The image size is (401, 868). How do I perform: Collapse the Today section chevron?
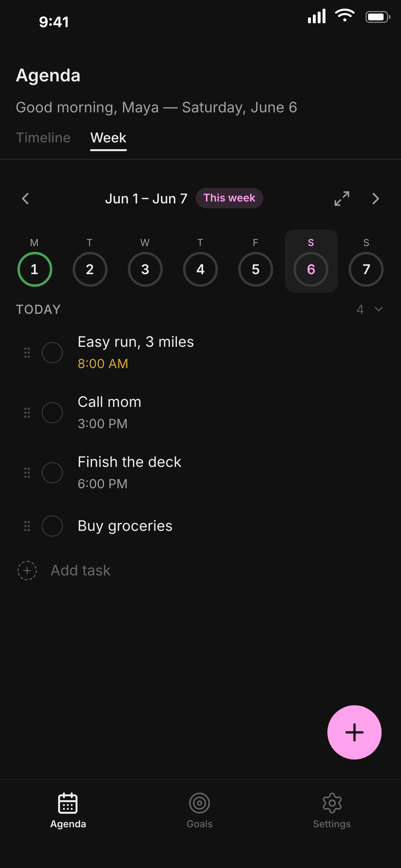(x=378, y=309)
